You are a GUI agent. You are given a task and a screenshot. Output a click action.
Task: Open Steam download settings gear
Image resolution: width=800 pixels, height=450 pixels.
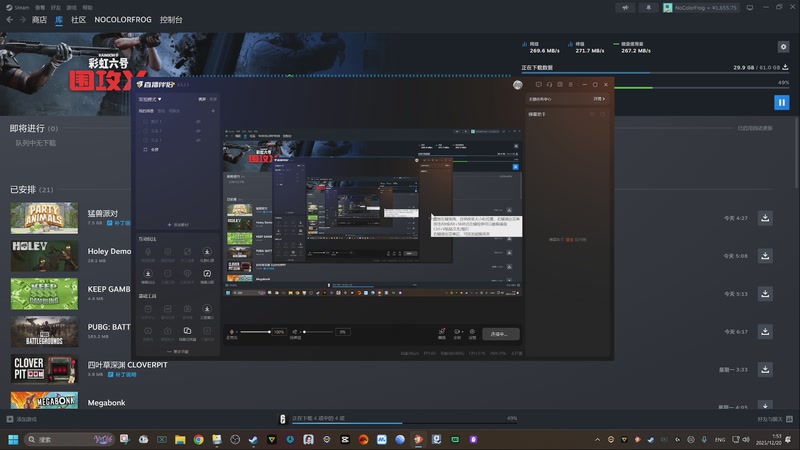pos(783,47)
